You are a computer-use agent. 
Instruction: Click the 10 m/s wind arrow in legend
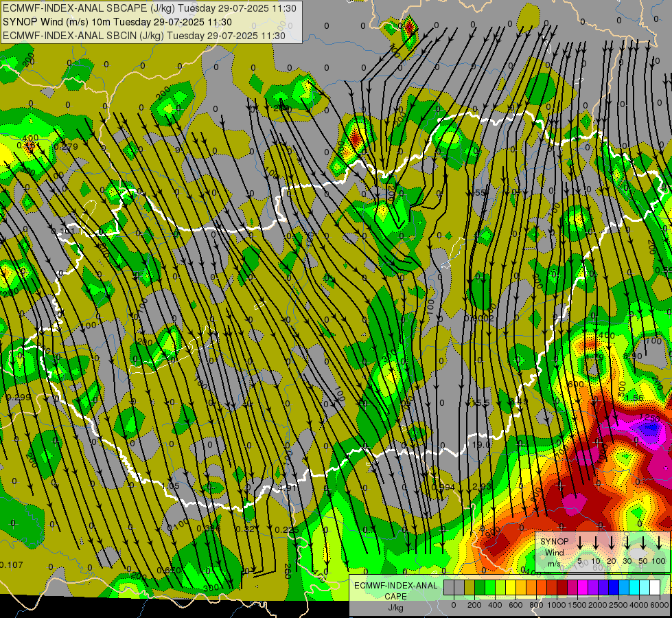pyautogui.click(x=596, y=542)
